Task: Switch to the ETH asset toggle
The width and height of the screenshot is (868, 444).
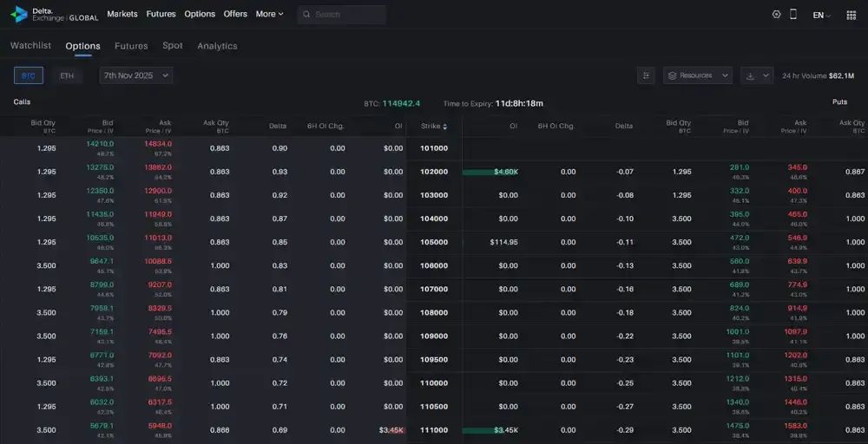Action: coord(67,75)
